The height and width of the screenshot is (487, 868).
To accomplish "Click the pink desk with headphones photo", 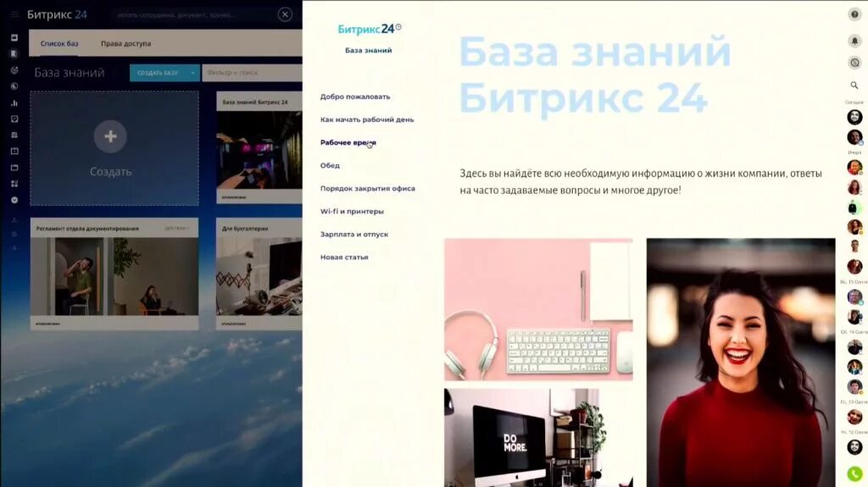I will (x=538, y=309).
